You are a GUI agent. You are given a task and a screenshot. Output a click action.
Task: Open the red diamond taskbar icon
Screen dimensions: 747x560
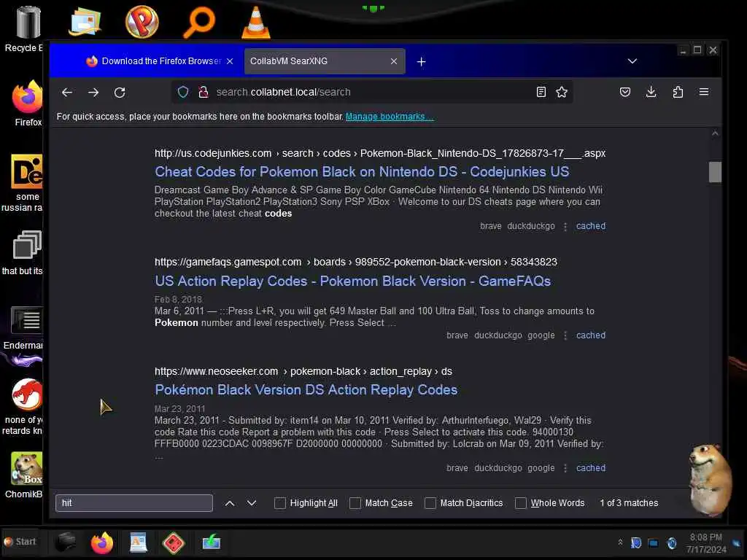pyautogui.click(x=174, y=542)
